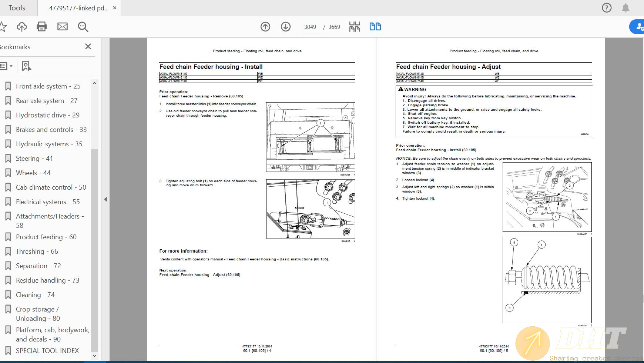Open the Help question mark icon
This screenshot has height=363, width=644.
(x=607, y=8)
